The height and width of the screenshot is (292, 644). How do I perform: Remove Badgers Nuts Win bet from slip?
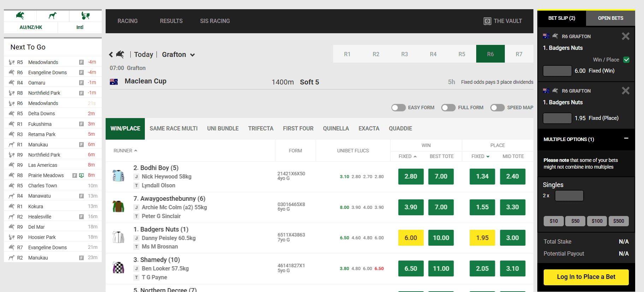626,36
